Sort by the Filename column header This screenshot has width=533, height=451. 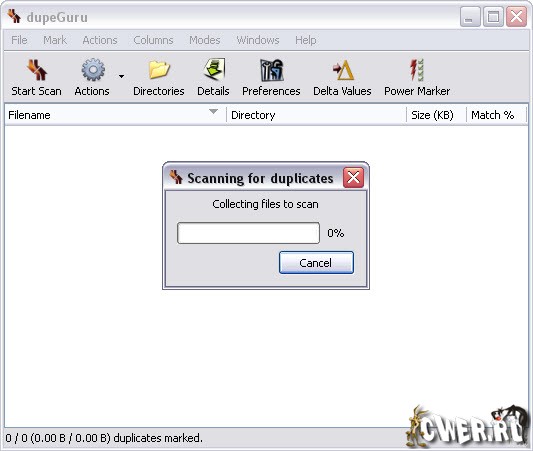[115, 115]
